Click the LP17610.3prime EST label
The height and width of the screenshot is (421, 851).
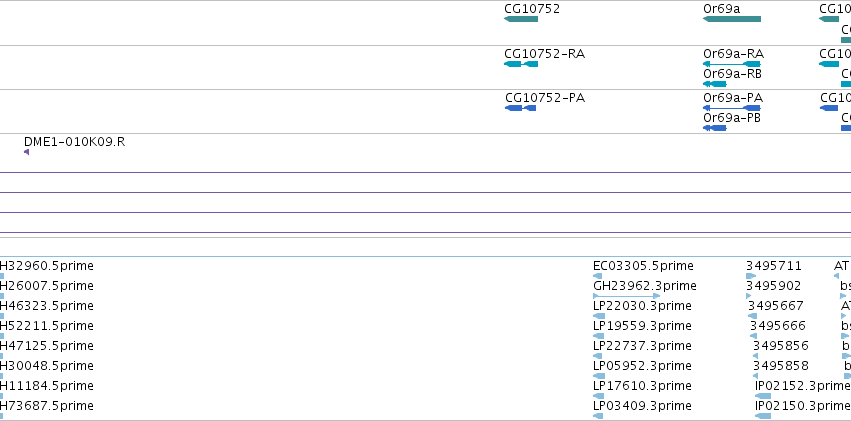(642, 386)
